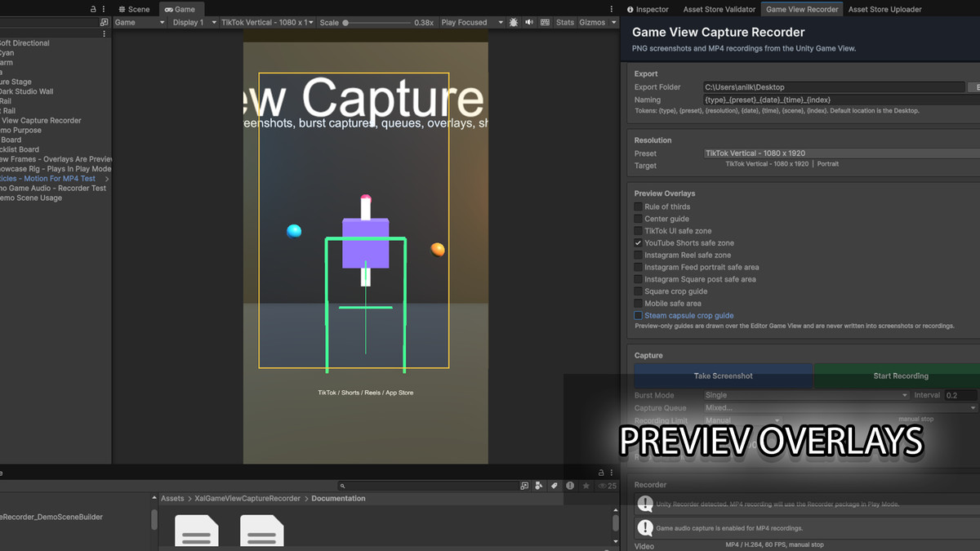Viewport: 980px width, 551px height.
Task: Lock the Hierarchy panel with the padlock icon
Action: [93, 9]
